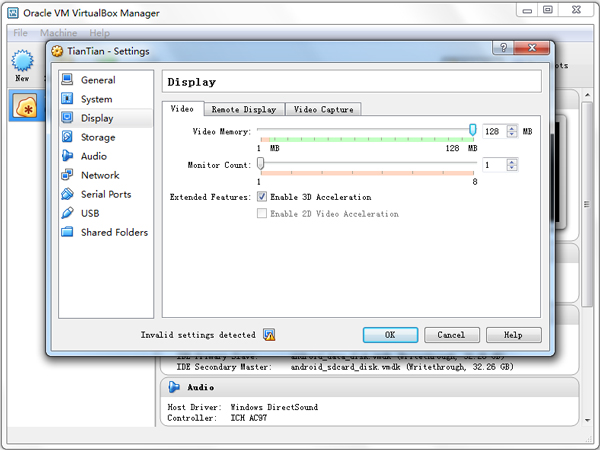The width and height of the screenshot is (600, 450).
Task: Decrease Monitor Count with down stepper arrow
Action: [x=512, y=168]
